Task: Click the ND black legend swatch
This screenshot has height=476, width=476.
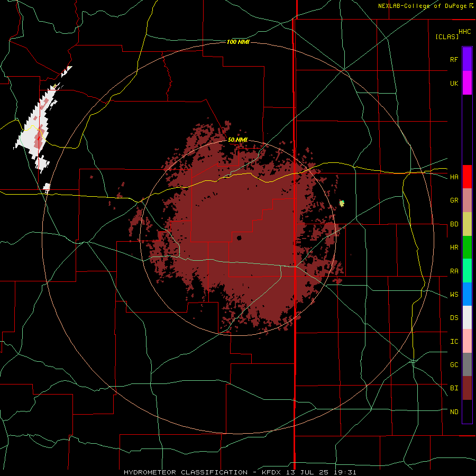Action: [x=467, y=411]
